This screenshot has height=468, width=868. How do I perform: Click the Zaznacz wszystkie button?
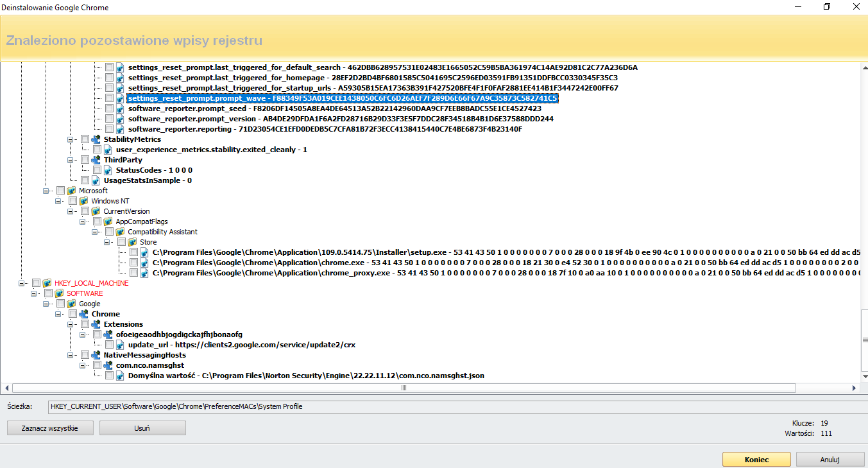point(50,428)
